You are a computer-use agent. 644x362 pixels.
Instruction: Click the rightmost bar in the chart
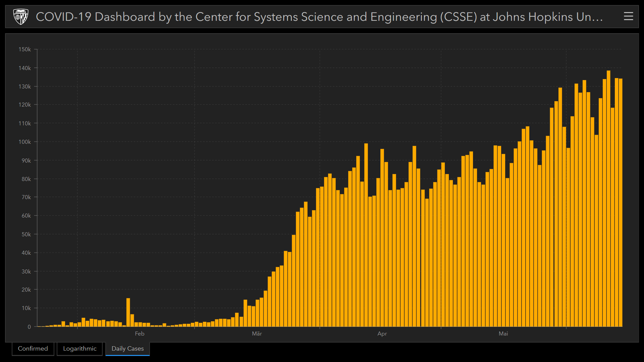[621, 201]
